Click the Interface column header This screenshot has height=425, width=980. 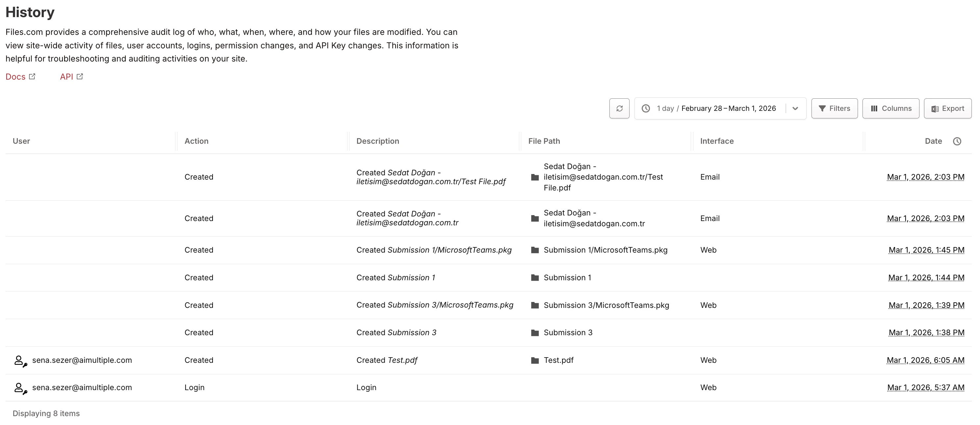point(717,141)
